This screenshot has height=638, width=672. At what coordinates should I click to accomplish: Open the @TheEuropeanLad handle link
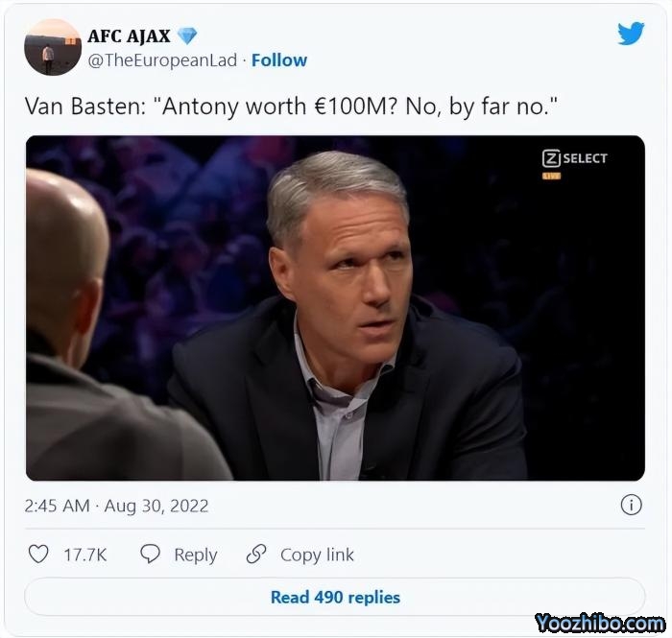162,60
